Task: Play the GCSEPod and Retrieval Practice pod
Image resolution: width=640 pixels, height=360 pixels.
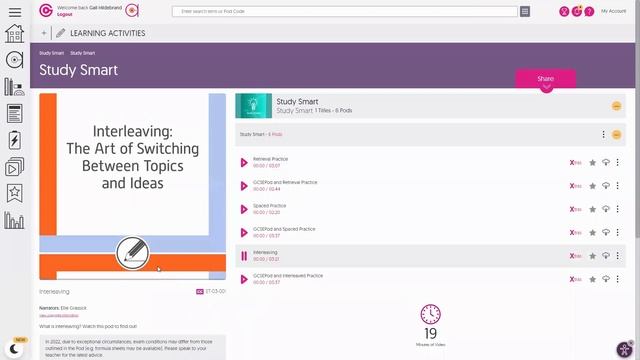Action: (x=244, y=186)
